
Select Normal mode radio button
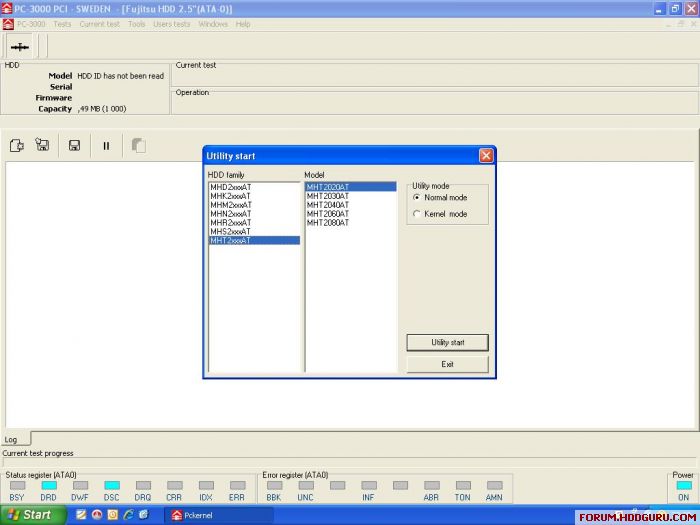[x=417, y=197]
